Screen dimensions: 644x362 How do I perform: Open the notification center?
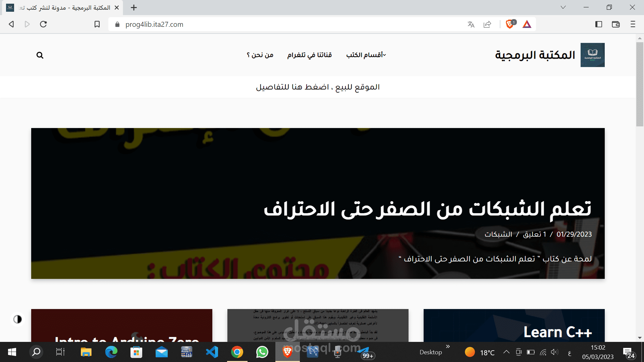pos(629,353)
